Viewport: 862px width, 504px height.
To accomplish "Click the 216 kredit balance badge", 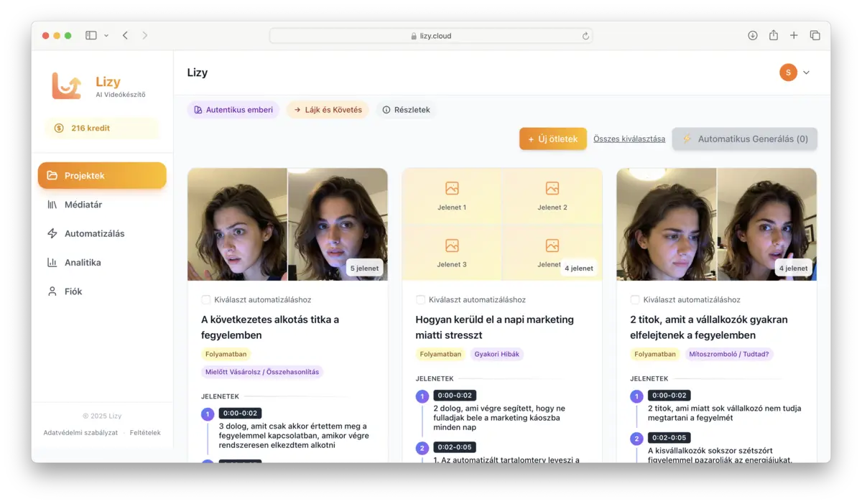I will tap(102, 129).
